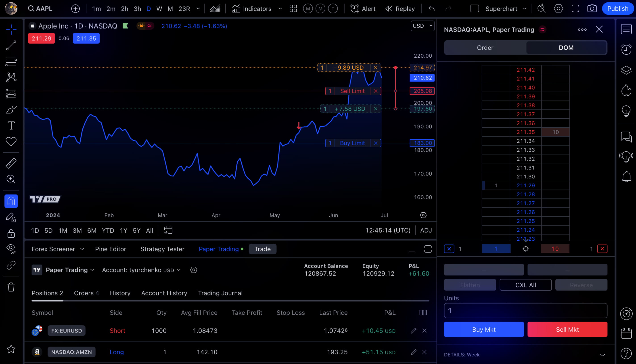The height and width of the screenshot is (364, 636).
Task: Toggle hide all drawings eye icon
Action: pyautogui.click(x=11, y=249)
